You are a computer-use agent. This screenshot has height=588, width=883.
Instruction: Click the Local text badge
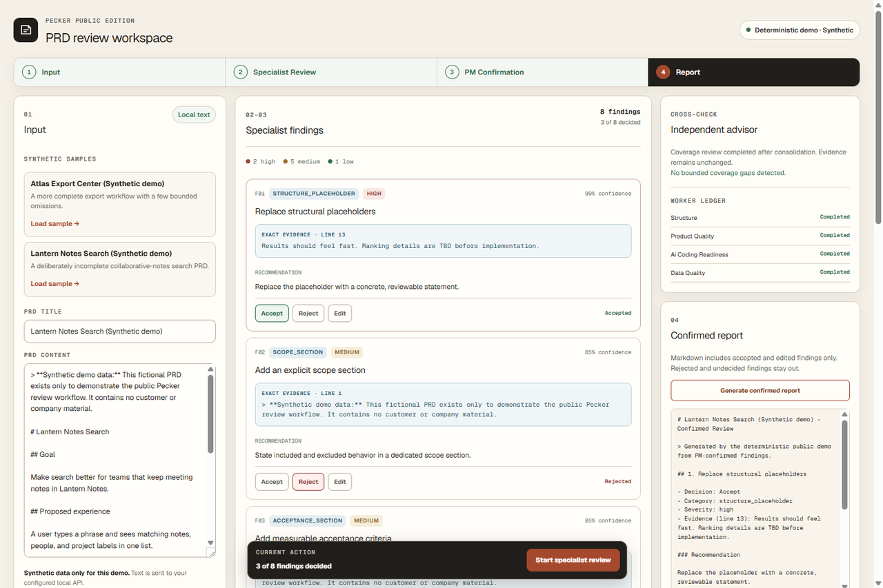point(194,114)
